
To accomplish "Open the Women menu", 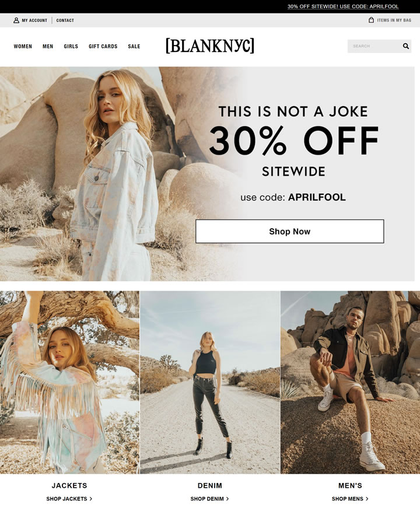I will (x=23, y=46).
